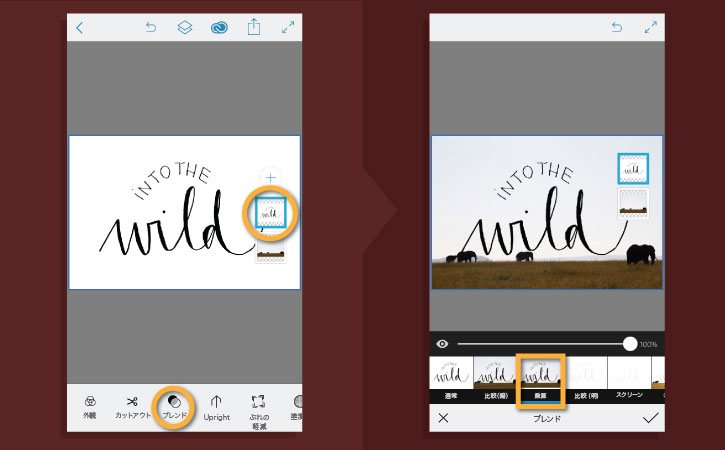The height and width of the screenshot is (450, 725).
Task: Open the Upright tool
Action: (216, 408)
